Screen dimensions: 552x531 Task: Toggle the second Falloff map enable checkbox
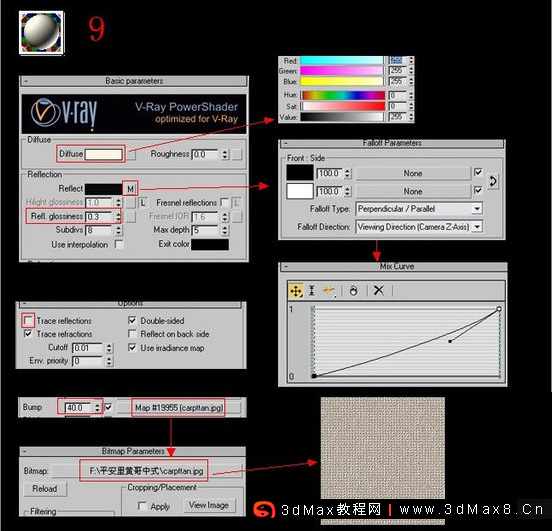[x=478, y=190]
